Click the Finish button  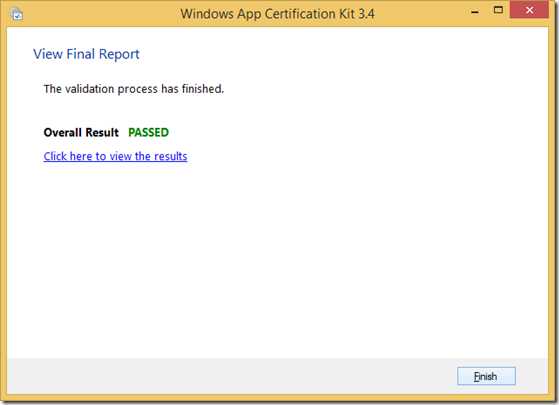[x=486, y=376]
